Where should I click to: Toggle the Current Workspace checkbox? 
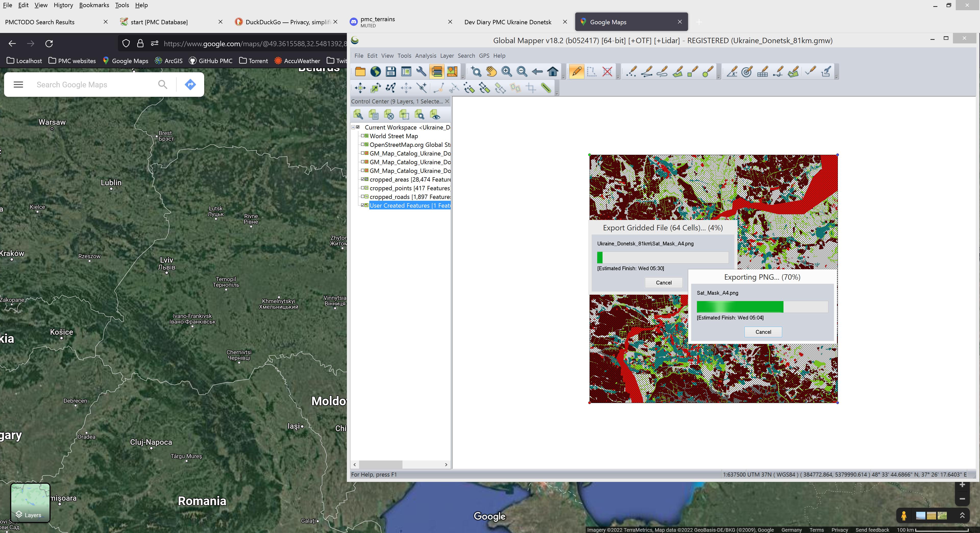tap(358, 127)
